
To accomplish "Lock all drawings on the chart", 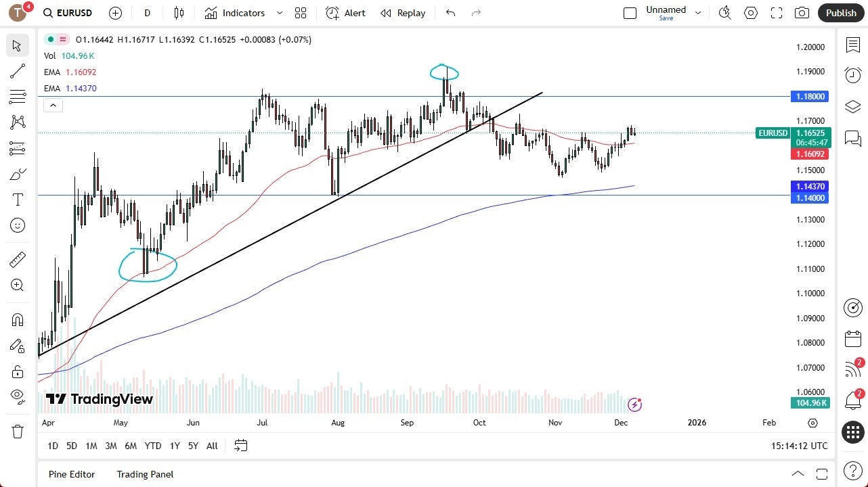I will (17, 371).
